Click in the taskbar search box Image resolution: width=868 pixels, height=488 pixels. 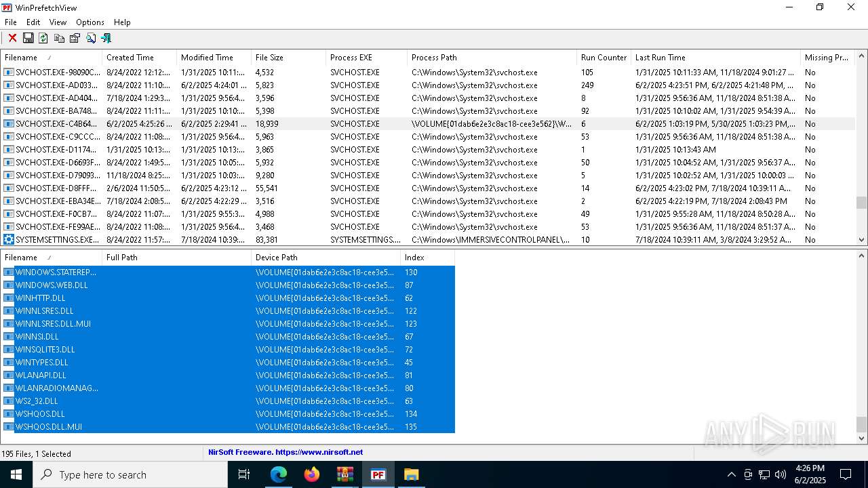pyautogui.click(x=130, y=474)
